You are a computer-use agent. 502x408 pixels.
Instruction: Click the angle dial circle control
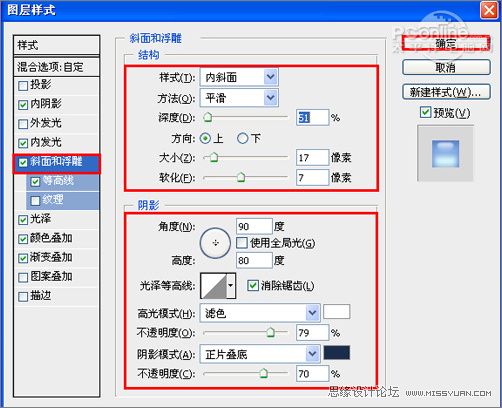pos(215,243)
